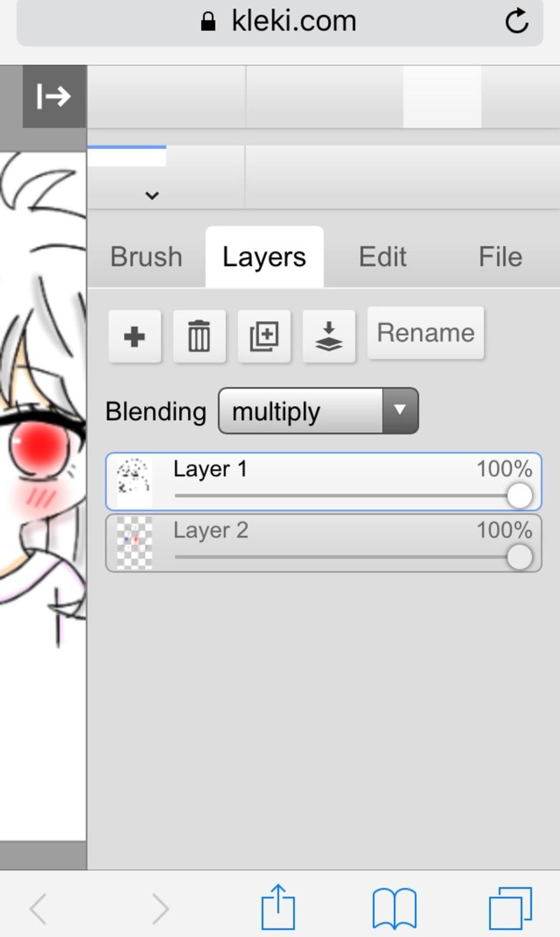Collapse the tool panel with arrow icon
The width and height of the screenshot is (560, 937).
coord(54,96)
